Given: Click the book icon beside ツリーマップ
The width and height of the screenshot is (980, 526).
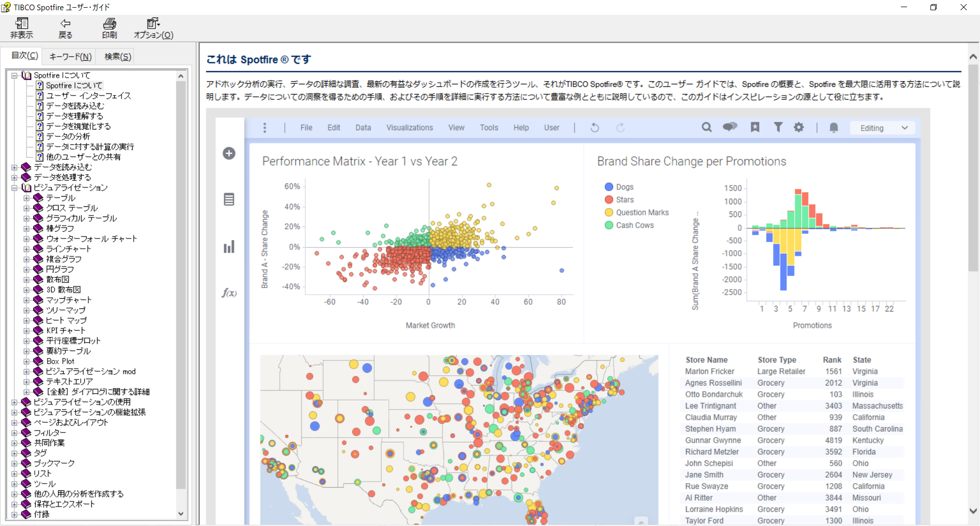Looking at the screenshot, I should (38, 310).
